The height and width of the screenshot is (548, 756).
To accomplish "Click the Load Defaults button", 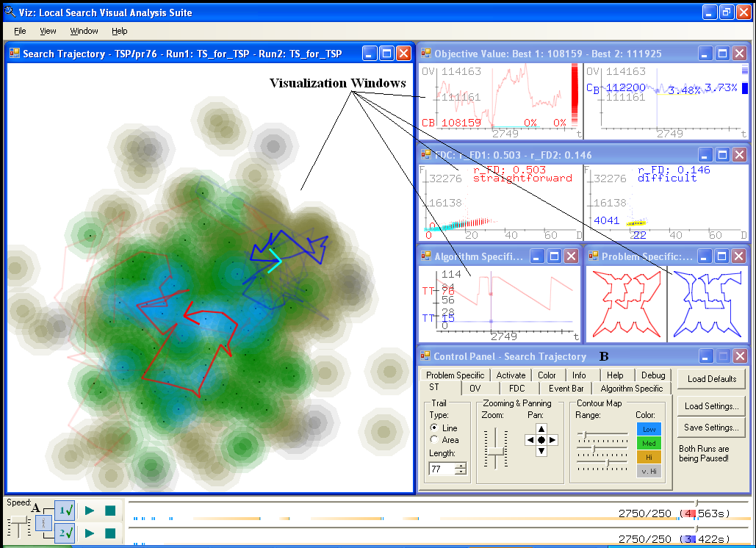I will [x=712, y=379].
